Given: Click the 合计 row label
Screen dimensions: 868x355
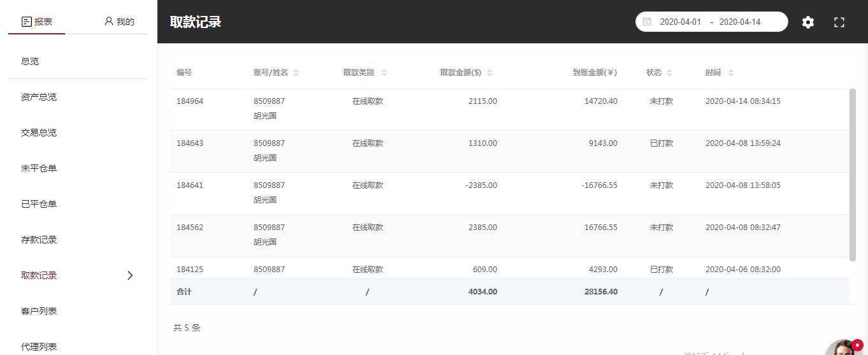Looking at the screenshot, I should point(184,292).
